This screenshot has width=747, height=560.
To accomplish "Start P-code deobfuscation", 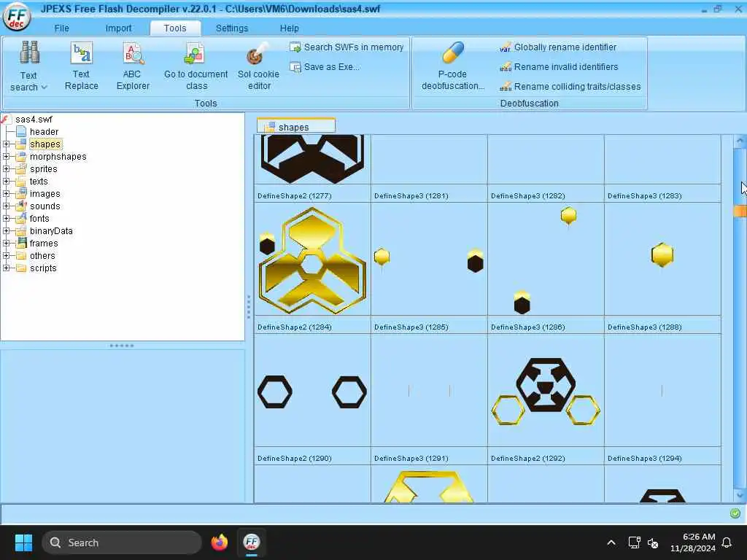I will click(x=452, y=66).
